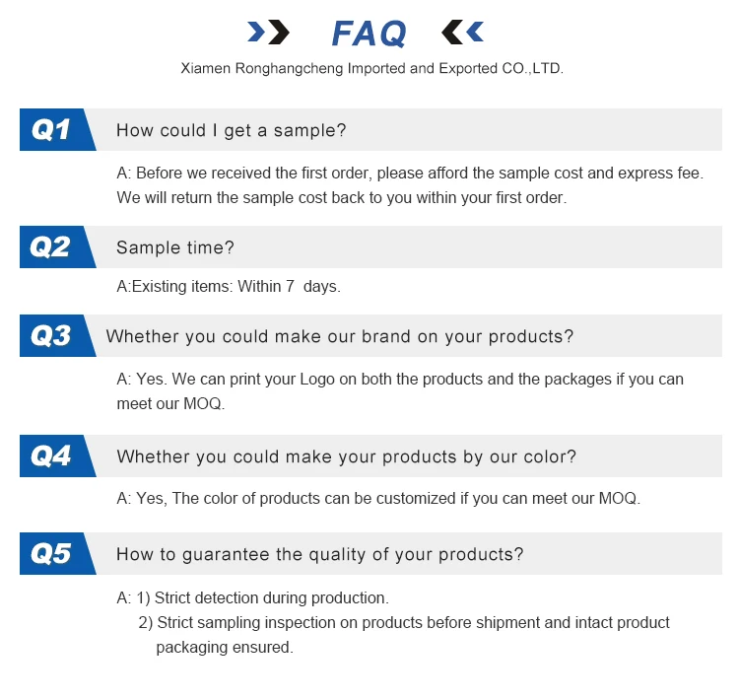Click the Q1 blue badge
This screenshot has width=739, height=700.
[x=56, y=130]
